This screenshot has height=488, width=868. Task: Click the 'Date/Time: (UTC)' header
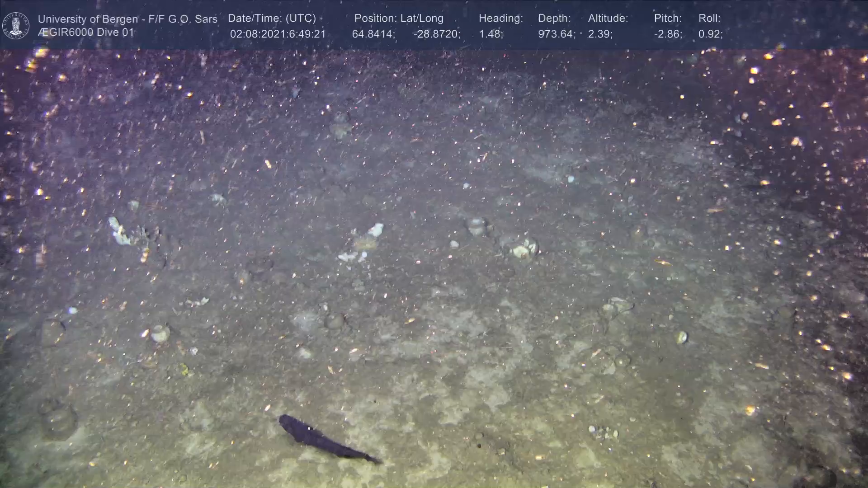click(272, 19)
